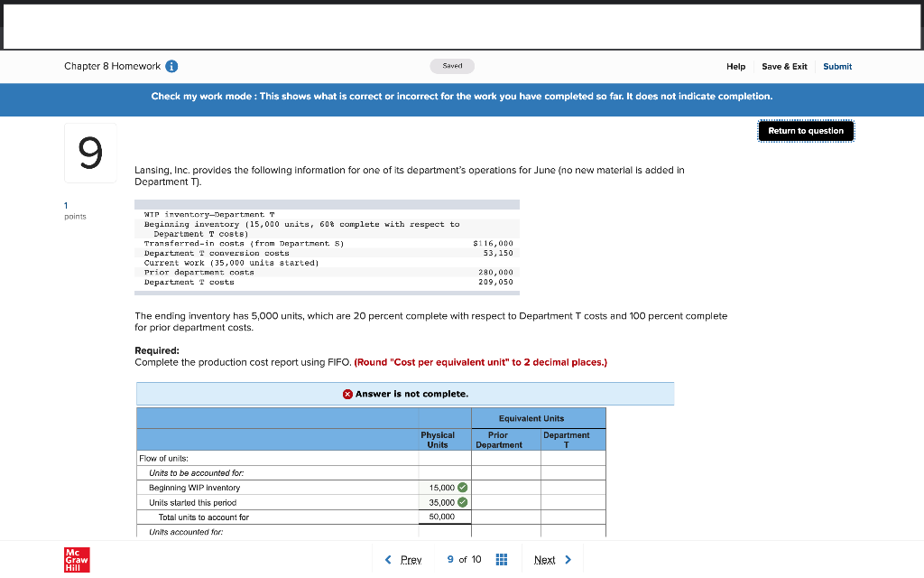
Task: Click the empty Prior Department cell for Beginning WIP
Action: 505,487
